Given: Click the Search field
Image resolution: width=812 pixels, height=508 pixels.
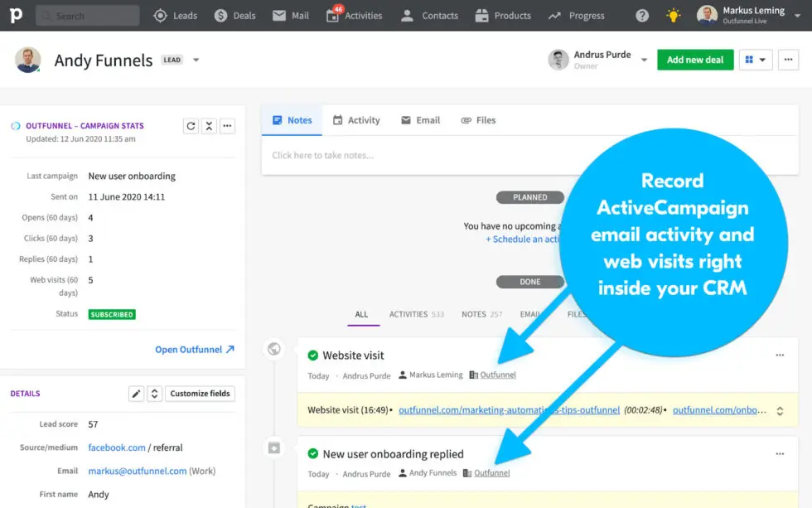Looking at the screenshot, I should 88,16.
